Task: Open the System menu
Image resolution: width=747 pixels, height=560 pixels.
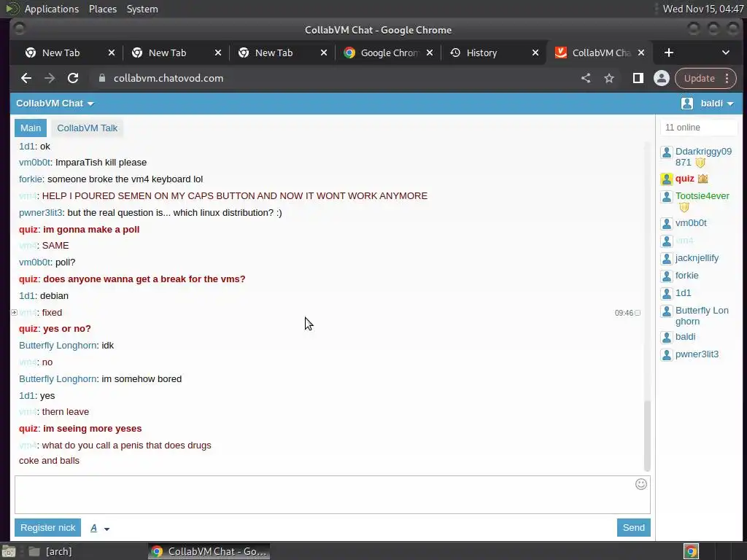Action: [142, 9]
